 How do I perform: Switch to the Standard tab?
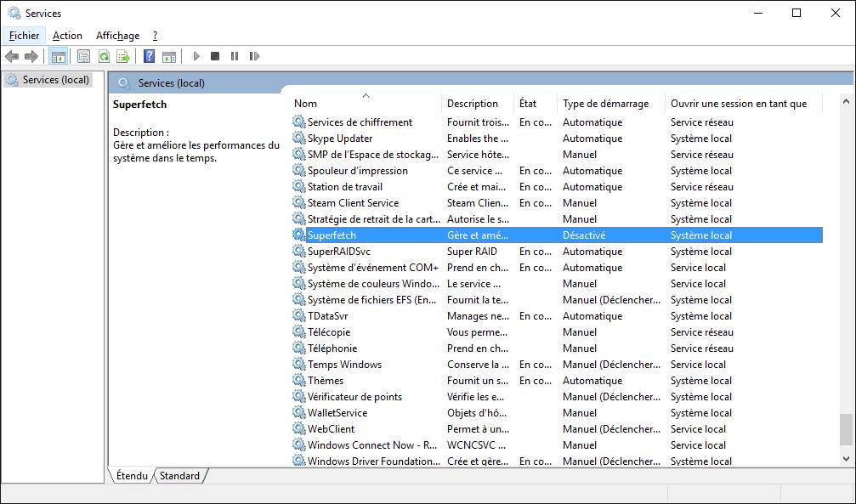coord(179,476)
